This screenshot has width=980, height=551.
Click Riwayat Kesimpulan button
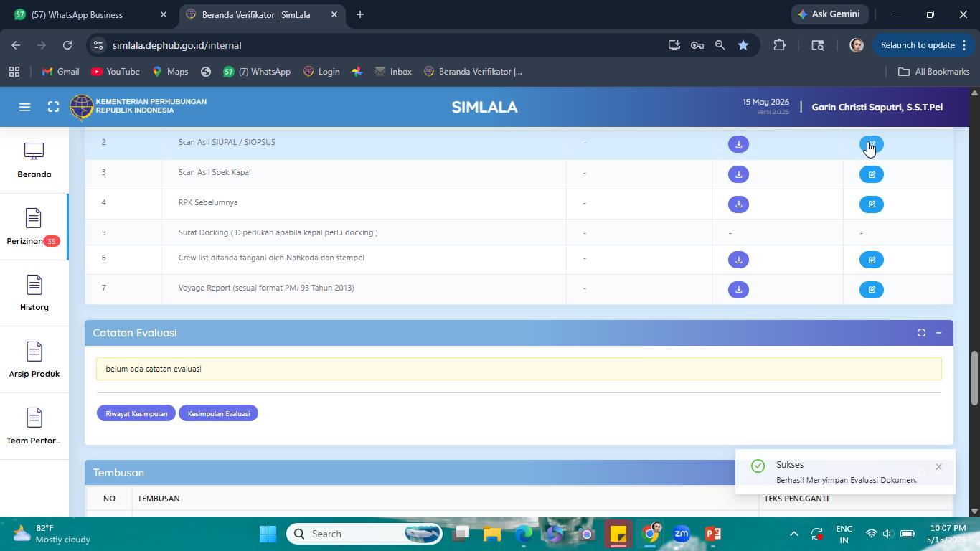point(136,413)
